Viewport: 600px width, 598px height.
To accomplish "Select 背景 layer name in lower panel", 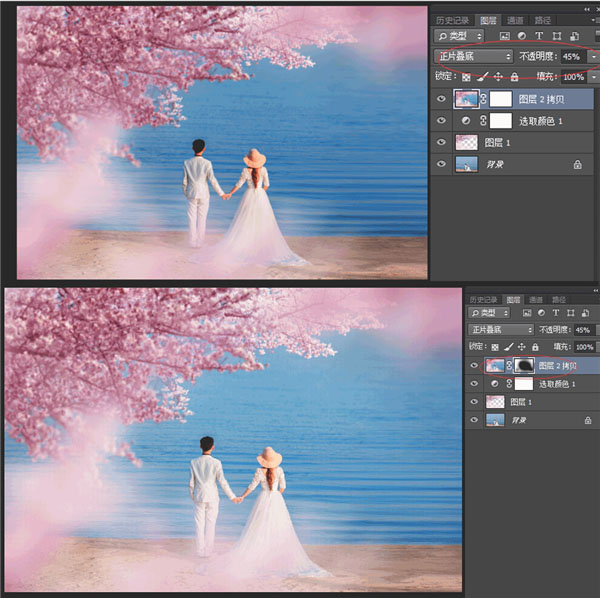I will (518, 420).
